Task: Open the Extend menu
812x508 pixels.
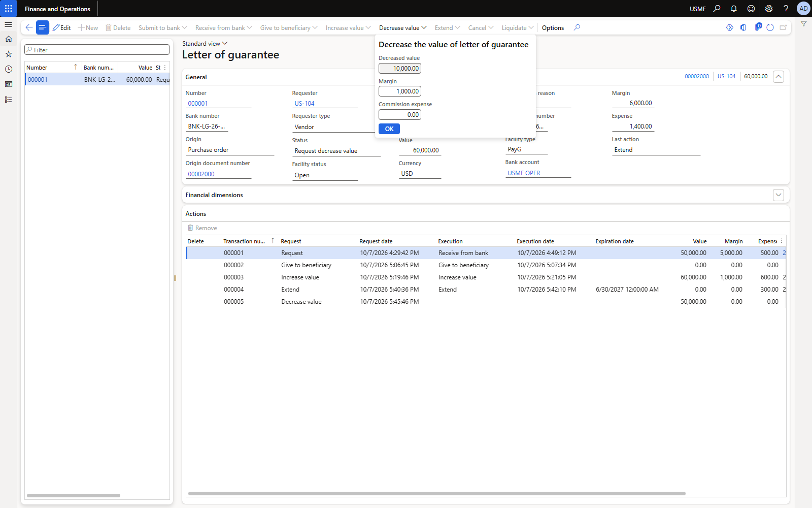Action: point(447,28)
